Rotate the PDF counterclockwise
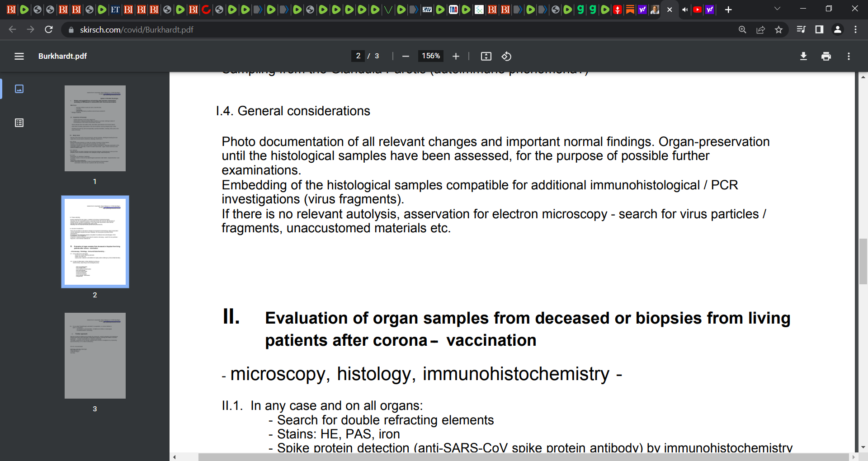 [x=506, y=56]
